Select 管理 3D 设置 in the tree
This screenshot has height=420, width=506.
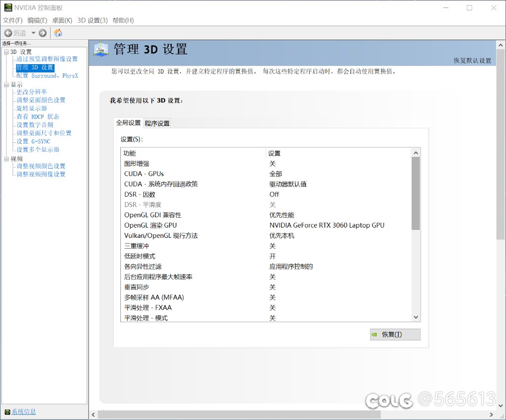point(35,67)
